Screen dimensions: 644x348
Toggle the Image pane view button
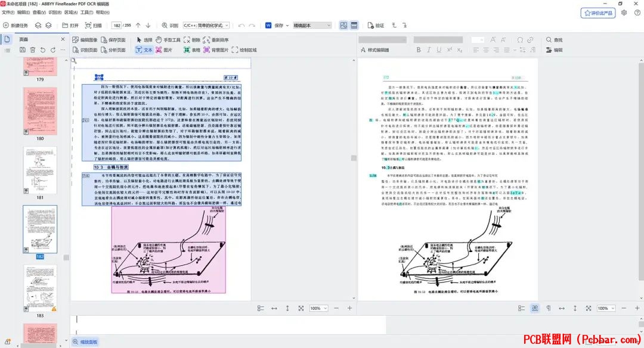click(344, 26)
